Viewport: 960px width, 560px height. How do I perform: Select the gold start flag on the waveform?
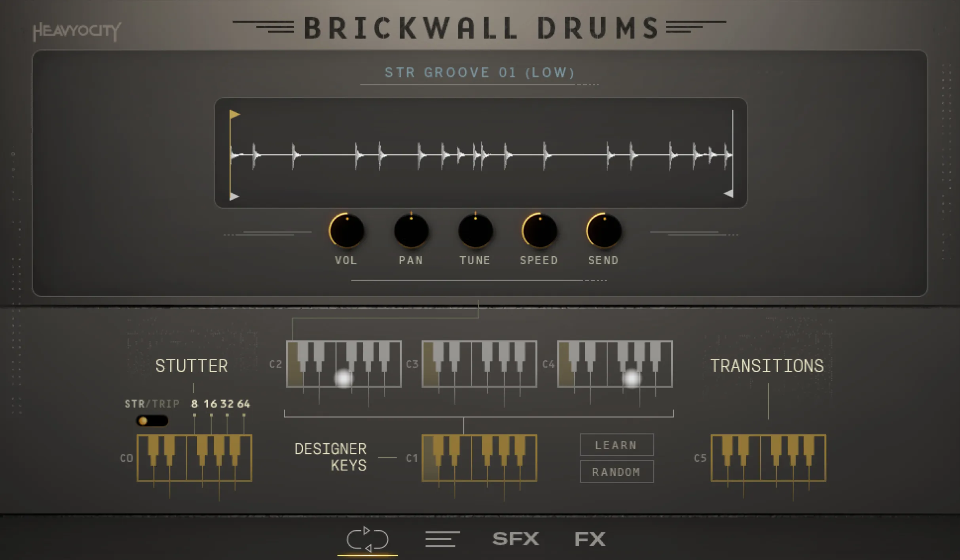tap(235, 114)
